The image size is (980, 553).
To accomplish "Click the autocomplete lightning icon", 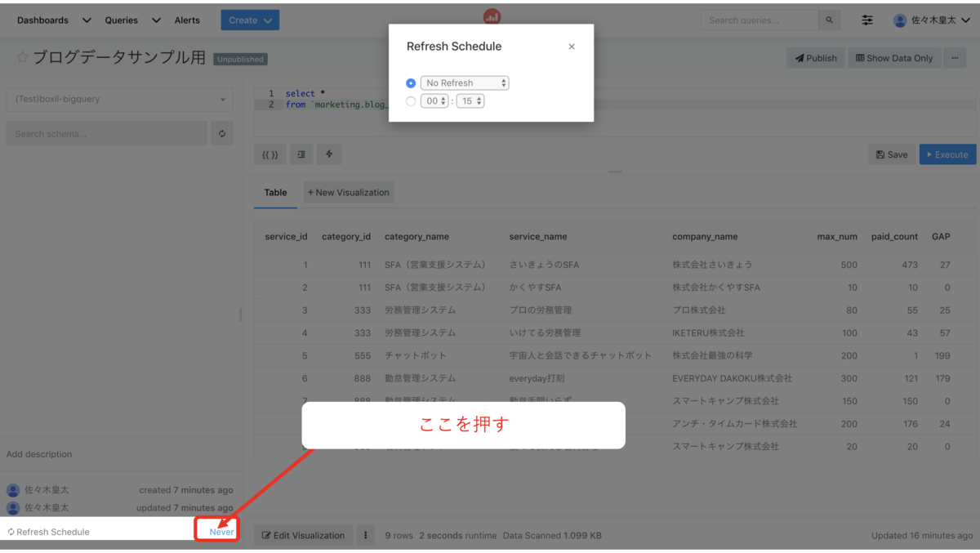I will [x=329, y=154].
